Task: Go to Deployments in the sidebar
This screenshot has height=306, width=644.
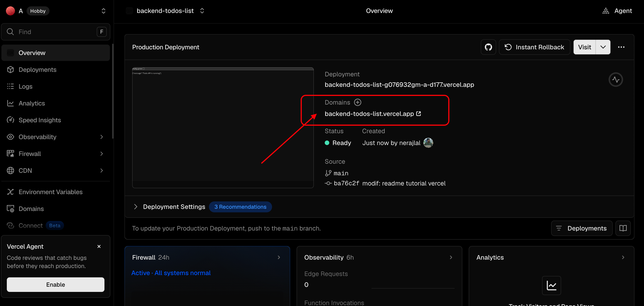Action: (x=55, y=70)
